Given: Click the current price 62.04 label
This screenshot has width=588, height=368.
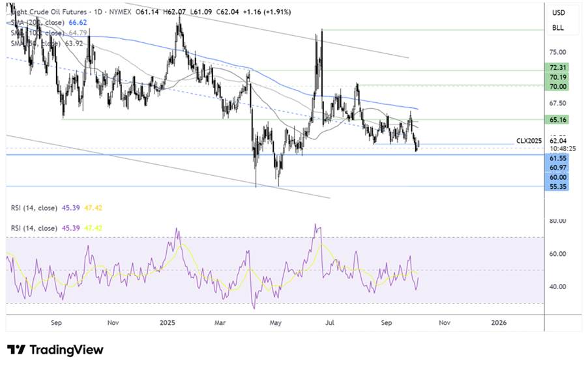Looking at the screenshot, I should click(x=557, y=140).
